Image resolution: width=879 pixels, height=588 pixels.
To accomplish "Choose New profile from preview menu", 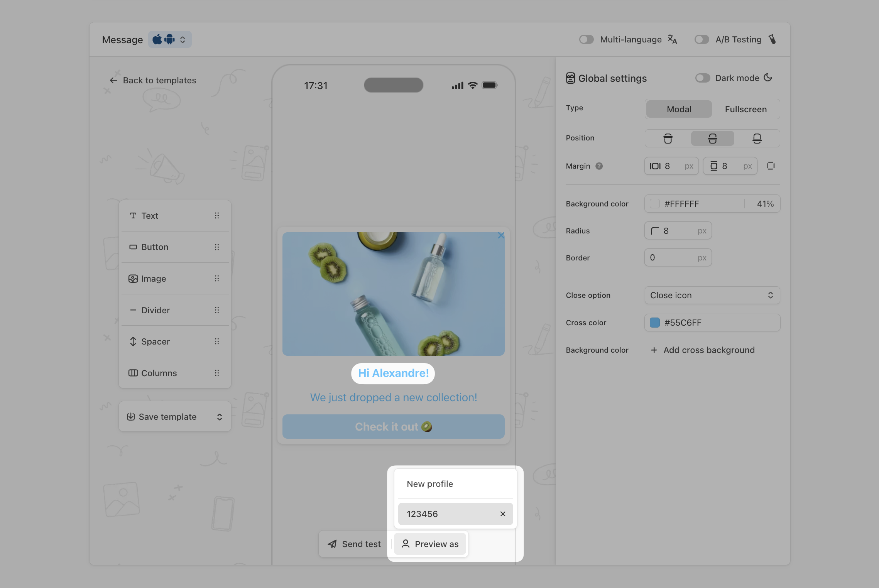I will 430,484.
